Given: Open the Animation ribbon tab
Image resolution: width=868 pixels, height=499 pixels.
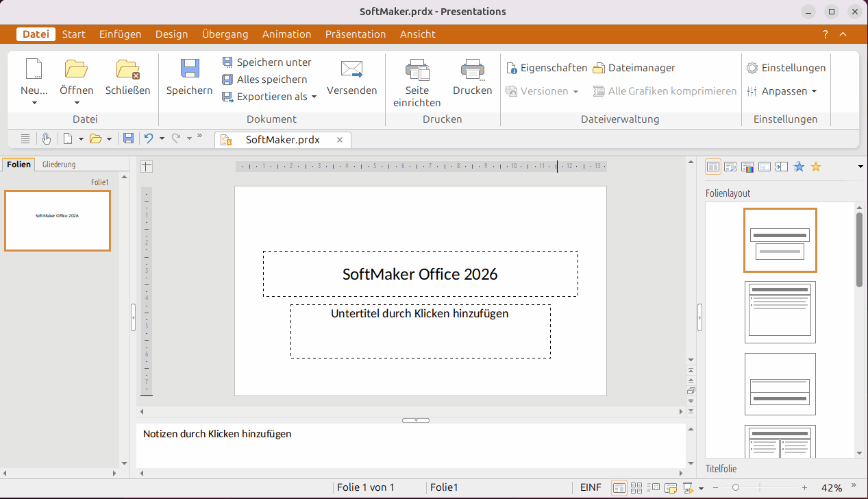Looking at the screenshot, I should pos(286,34).
